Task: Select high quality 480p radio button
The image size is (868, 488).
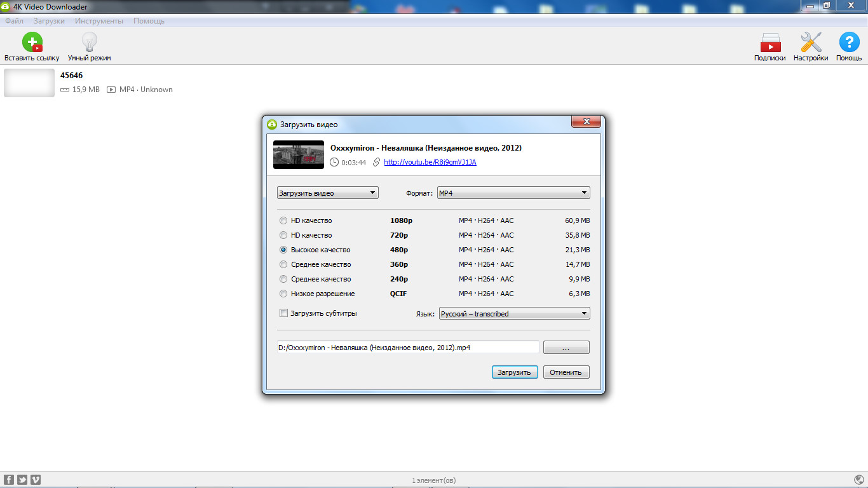Action: pyautogui.click(x=283, y=250)
